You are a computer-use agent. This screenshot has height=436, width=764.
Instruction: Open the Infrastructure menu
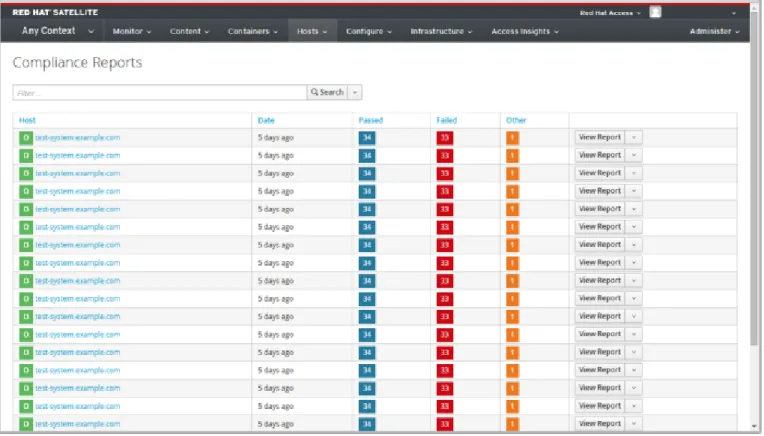tap(441, 31)
